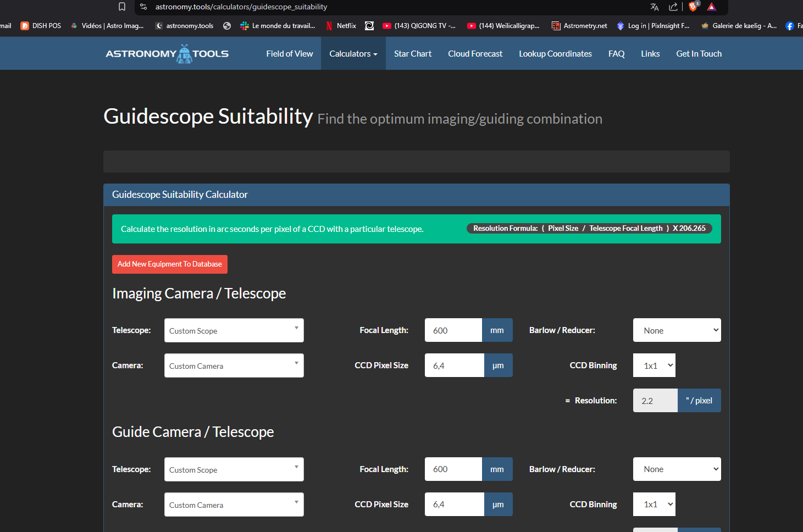Open the Le monde du travail bookmark

point(278,26)
